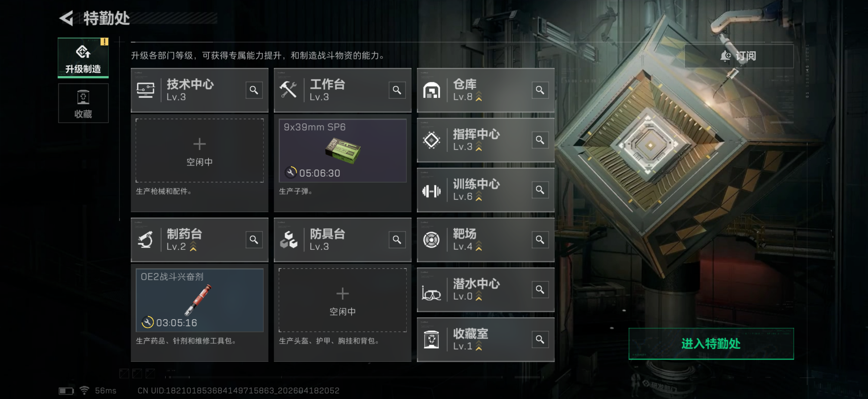This screenshot has width=868, height=399.
Task: Go back with the arrow beside 特勤处
Action: pos(67,18)
